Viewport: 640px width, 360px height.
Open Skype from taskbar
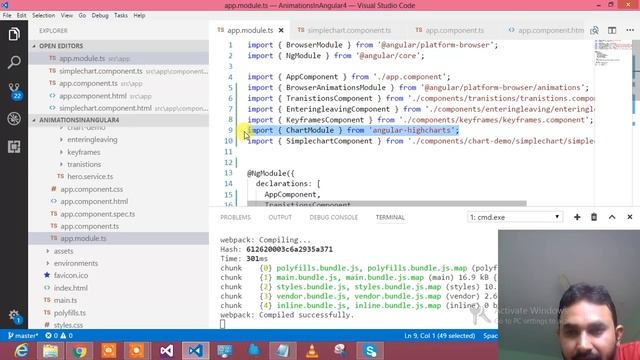(370, 351)
